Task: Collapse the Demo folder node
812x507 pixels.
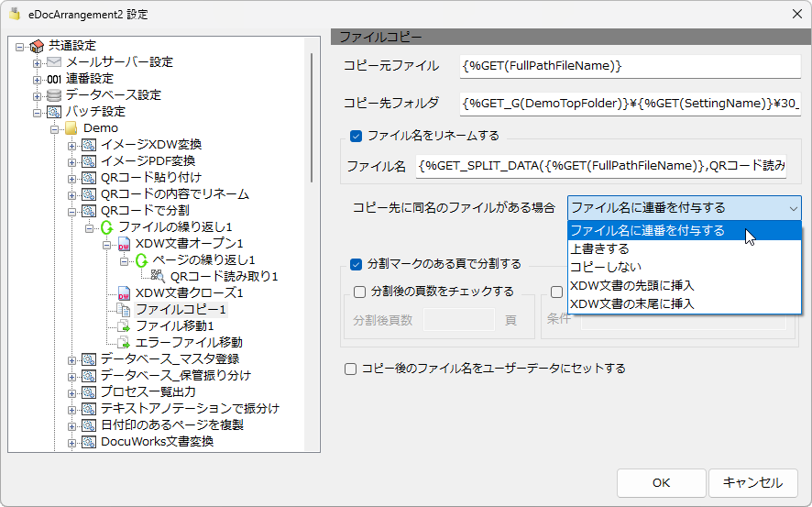Action: [54, 129]
